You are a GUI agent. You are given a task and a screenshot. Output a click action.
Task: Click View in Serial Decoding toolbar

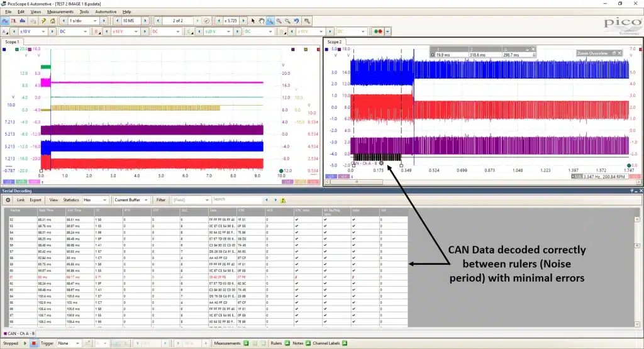click(54, 200)
